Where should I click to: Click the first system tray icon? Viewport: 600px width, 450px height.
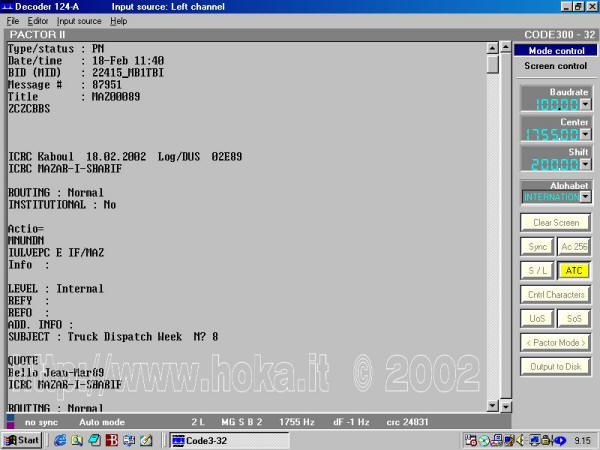[x=471, y=440]
